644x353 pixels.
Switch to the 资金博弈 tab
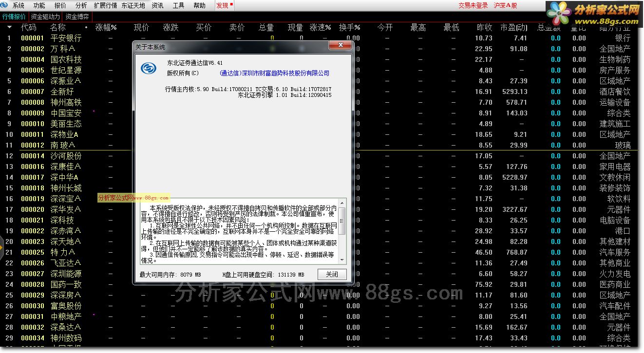(x=77, y=17)
